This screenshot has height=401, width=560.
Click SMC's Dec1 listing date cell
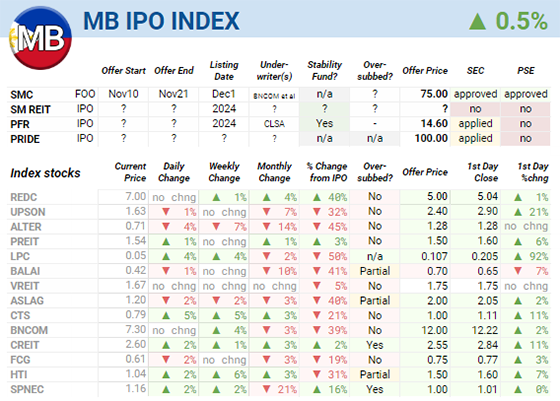[x=224, y=94]
